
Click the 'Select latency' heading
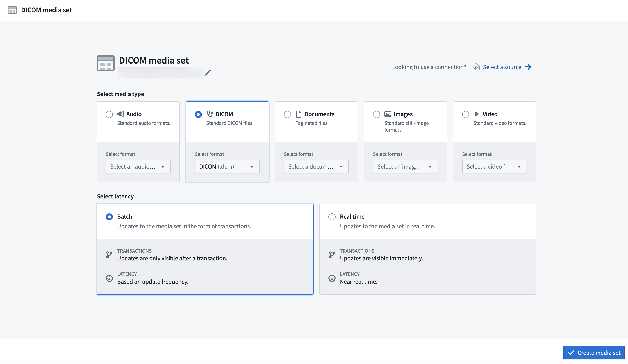point(115,196)
